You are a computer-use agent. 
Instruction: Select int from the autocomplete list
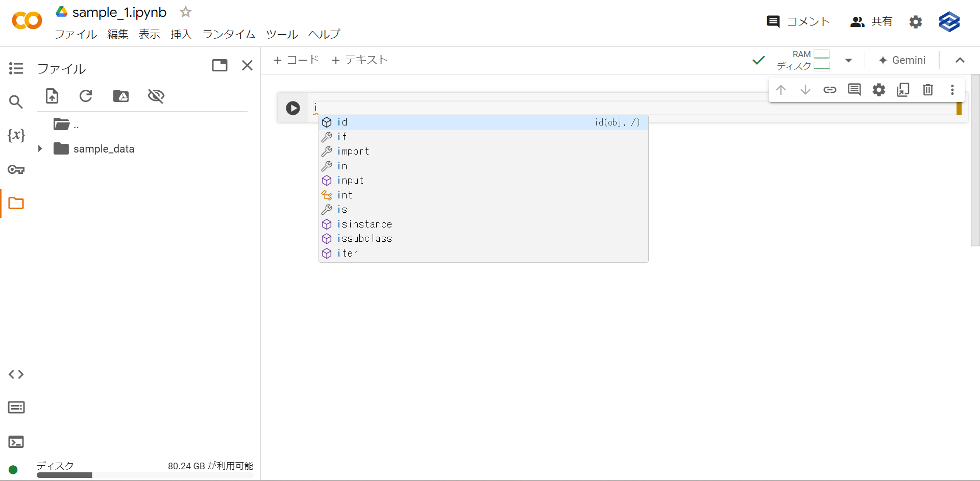[346, 195]
